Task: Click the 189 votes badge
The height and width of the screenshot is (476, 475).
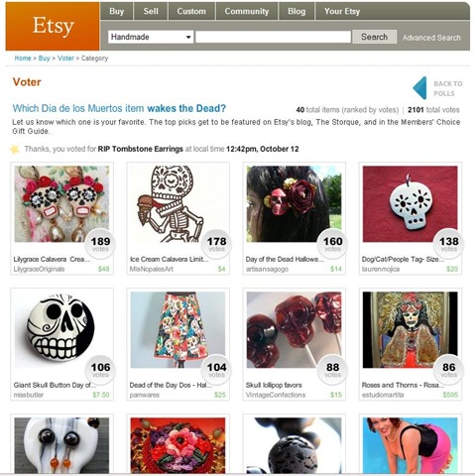Action: tap(100, 244)
